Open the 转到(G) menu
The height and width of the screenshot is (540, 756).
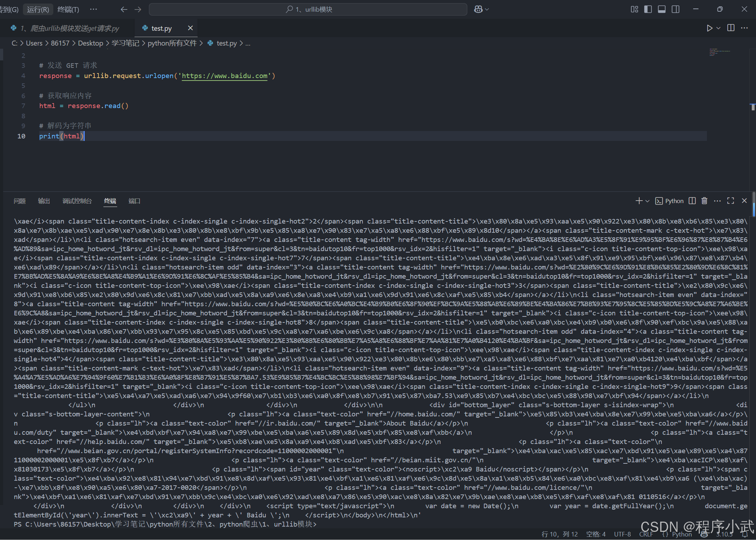tap(10, 10)
